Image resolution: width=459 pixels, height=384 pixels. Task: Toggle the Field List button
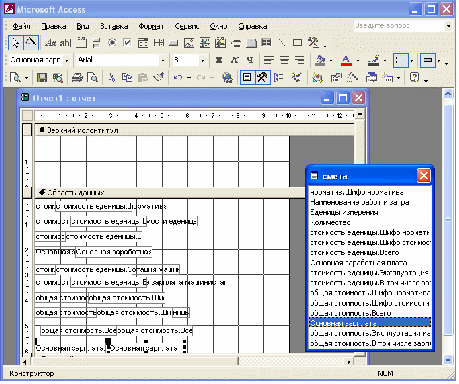[x=247, y=77]
